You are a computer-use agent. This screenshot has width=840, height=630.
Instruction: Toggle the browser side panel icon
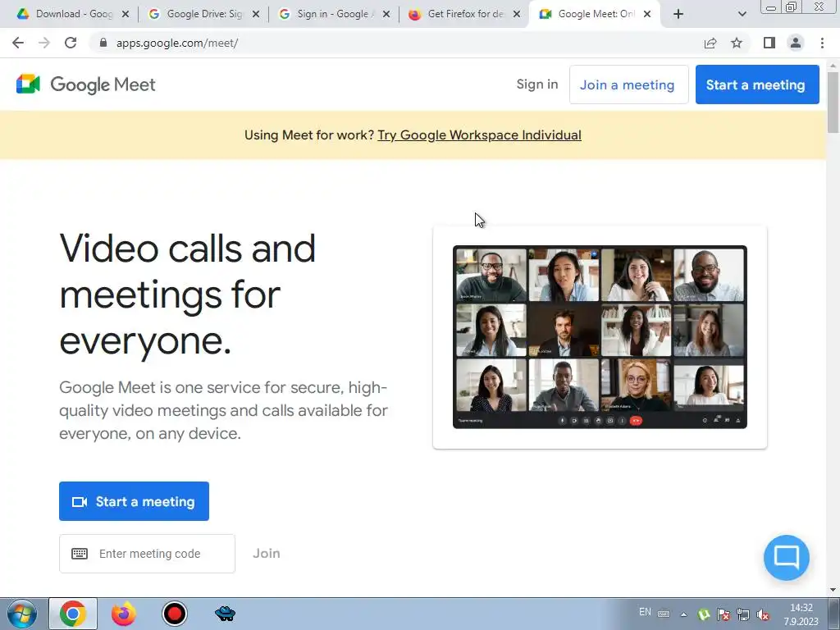[x=769, y=43]
